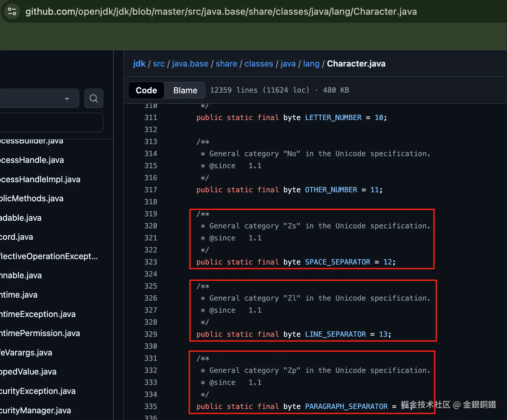Open the lang breadcrumb link
The width and height of the screenshot is (507, 420).
(x=311, y=64)
